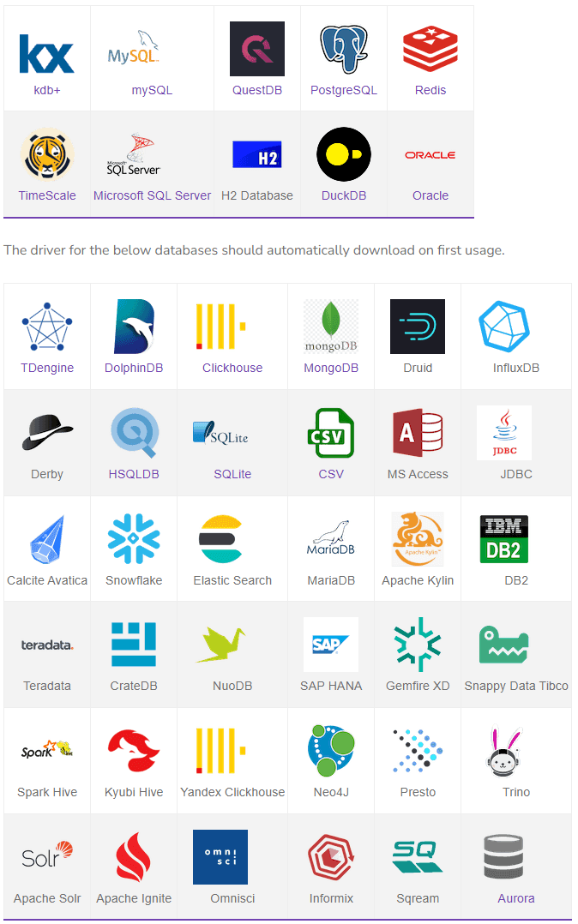Select the TDengine pentagon network icon
This screenshot has height=924, width=578.
tap(47, 327)
